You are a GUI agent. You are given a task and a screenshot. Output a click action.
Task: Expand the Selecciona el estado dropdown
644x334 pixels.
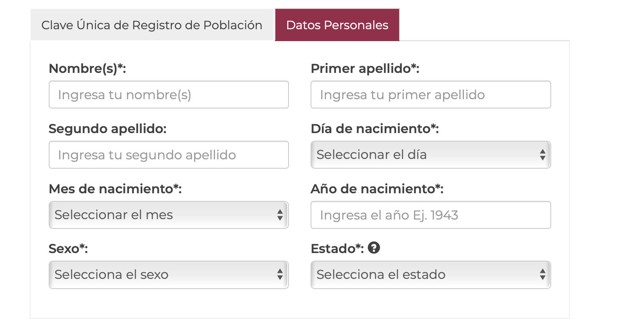[x=430, y=275]
